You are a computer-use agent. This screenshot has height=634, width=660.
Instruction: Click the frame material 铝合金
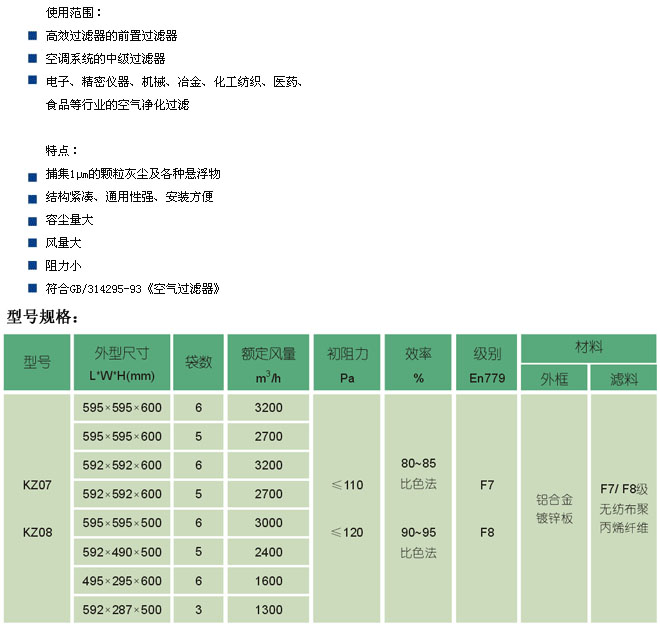coord(554,500)
